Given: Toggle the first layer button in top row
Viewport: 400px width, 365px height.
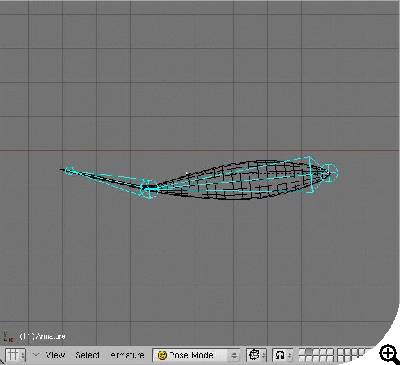Looking at the screenshot, I should (x=302, y=352).
